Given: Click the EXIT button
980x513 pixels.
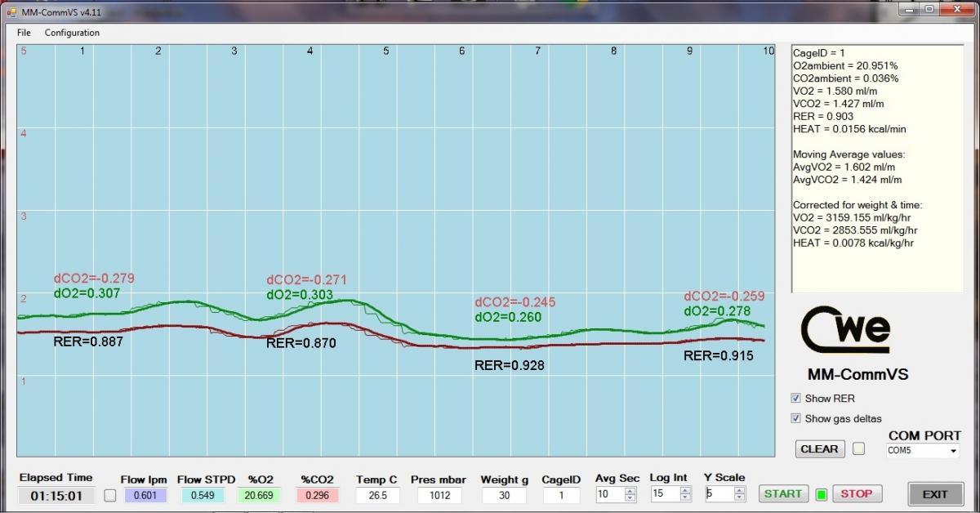Looking at the screenshot, I should click(x=934, y=494).
